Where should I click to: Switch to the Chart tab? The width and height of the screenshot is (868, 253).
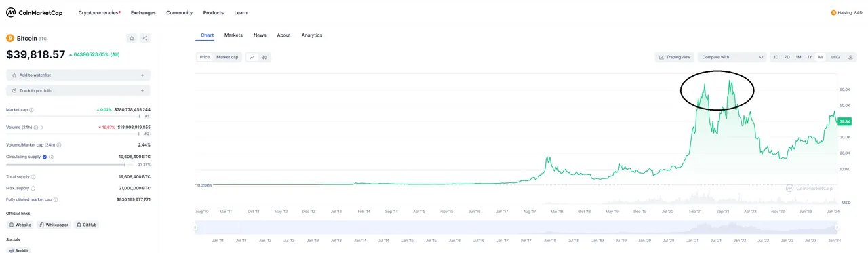click(207, 35)
